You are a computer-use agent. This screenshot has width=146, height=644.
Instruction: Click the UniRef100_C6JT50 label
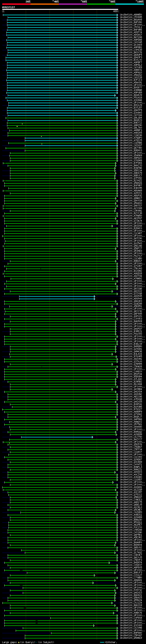[x=131, y=437]
